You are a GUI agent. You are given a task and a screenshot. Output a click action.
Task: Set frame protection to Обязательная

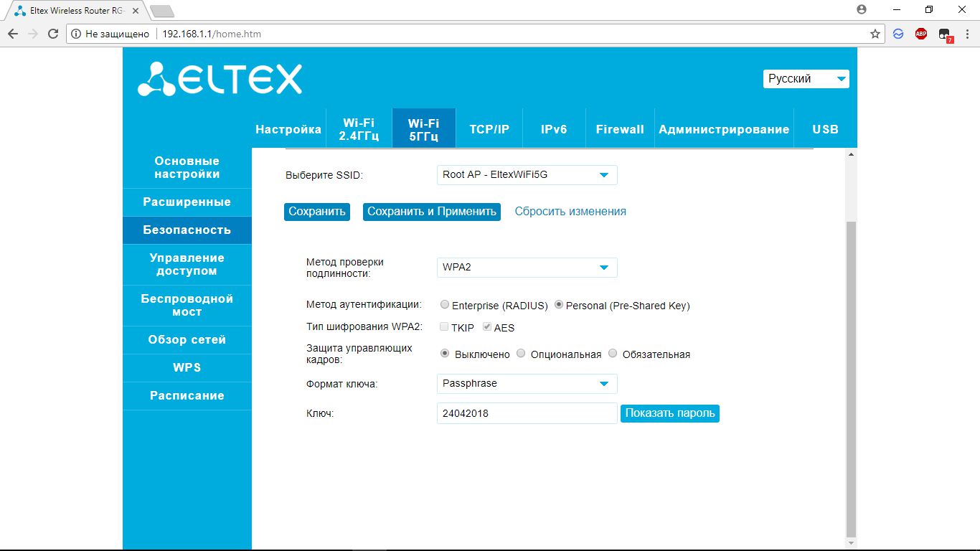(x=613, y=354)
